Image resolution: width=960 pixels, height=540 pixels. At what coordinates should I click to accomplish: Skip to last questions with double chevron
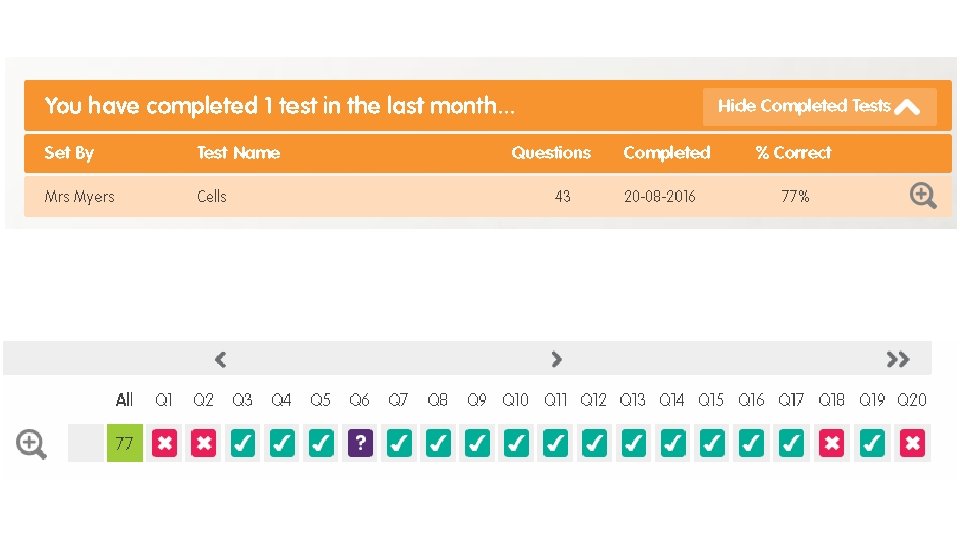(x=897, y=359)
